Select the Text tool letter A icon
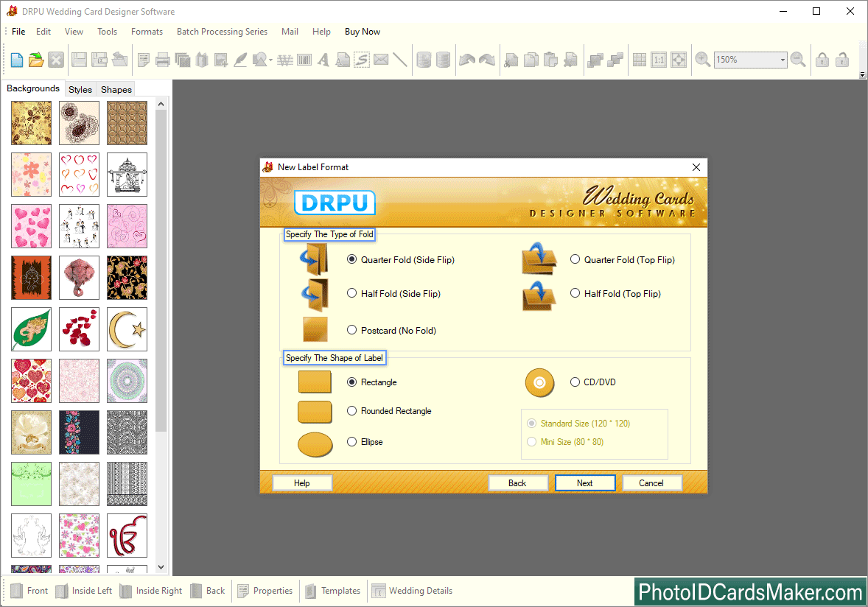Image resolution: width=868 pixels, height=607 pixels. coord(323,60)
